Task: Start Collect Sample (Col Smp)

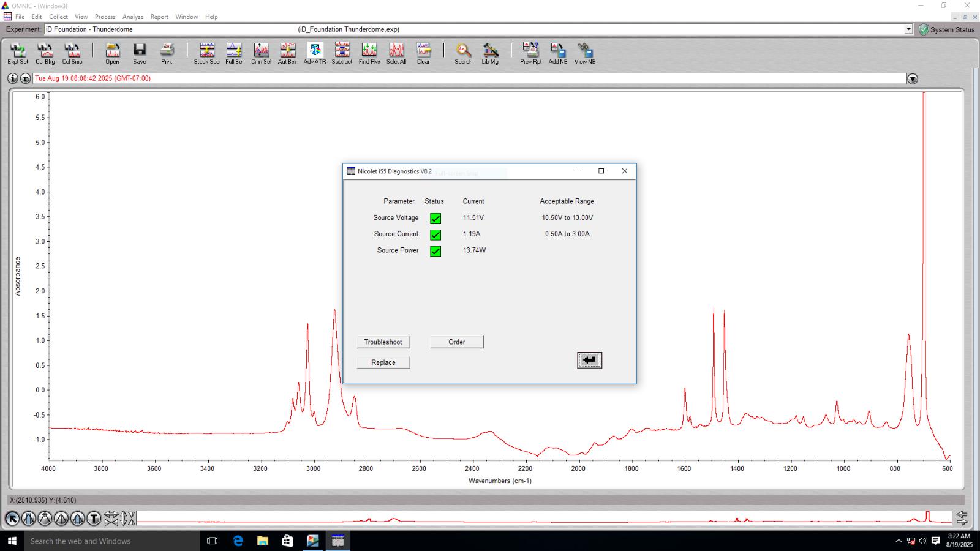Action: (x=72, y=53)
